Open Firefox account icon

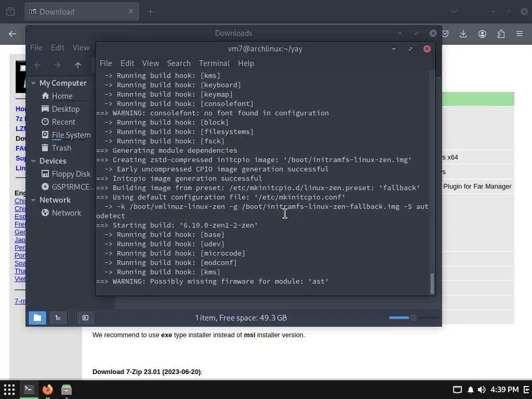pos(482,34)
